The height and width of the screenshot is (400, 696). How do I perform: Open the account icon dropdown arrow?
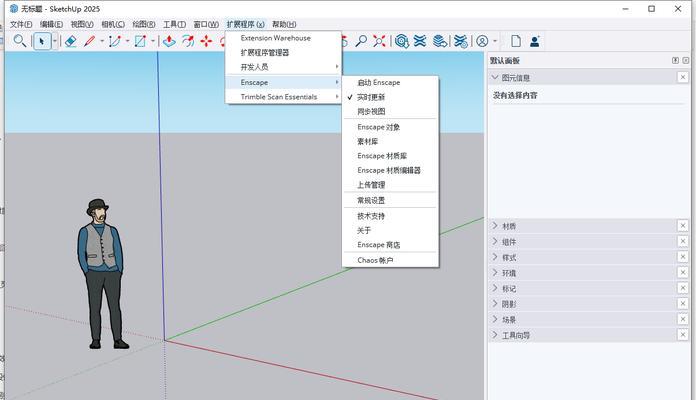(495, 41)
